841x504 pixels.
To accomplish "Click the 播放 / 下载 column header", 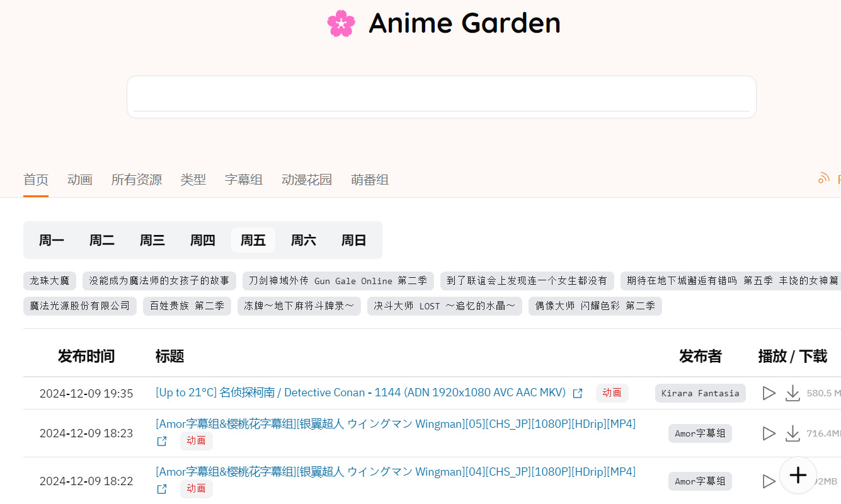I will coord(792,356).
